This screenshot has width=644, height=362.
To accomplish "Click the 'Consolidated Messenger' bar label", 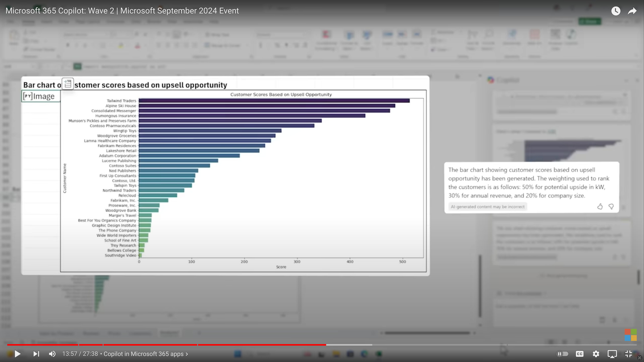I will click(114, 111).
